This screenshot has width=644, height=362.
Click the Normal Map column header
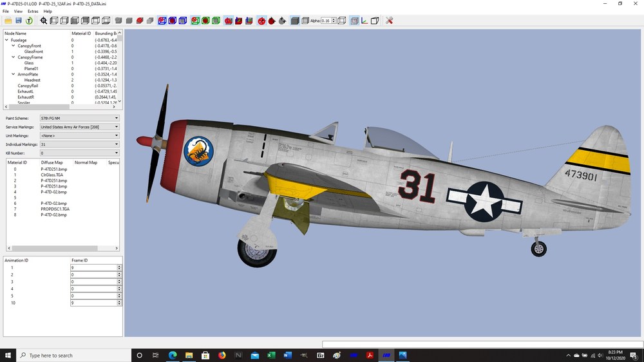pos(86,162)
